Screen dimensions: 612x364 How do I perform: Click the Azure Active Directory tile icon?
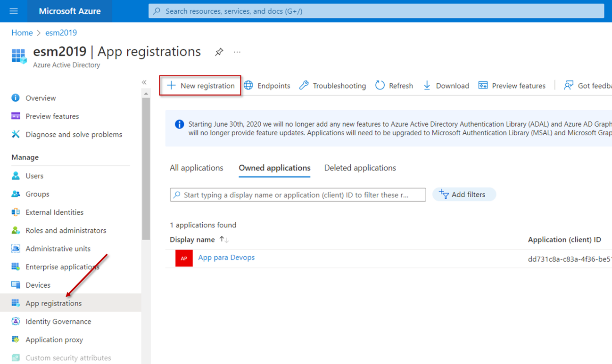pos(19,56)
